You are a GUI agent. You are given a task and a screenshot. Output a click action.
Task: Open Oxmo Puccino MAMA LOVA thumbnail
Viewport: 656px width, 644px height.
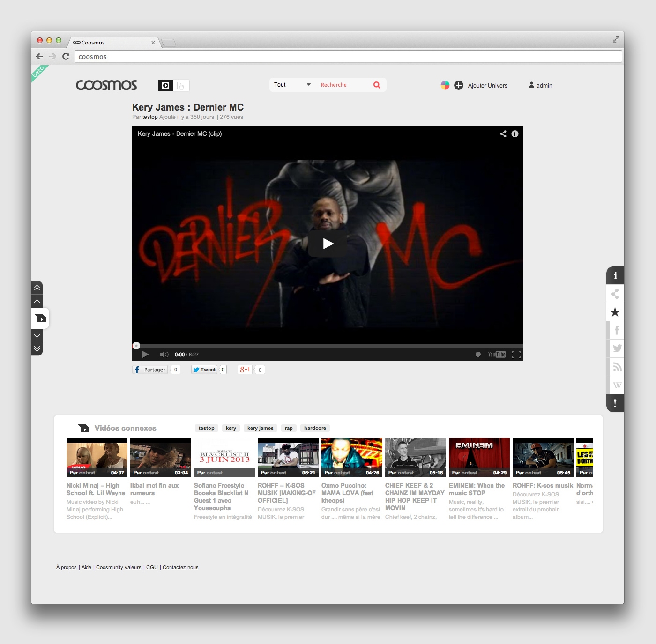[x=352, y=458]
